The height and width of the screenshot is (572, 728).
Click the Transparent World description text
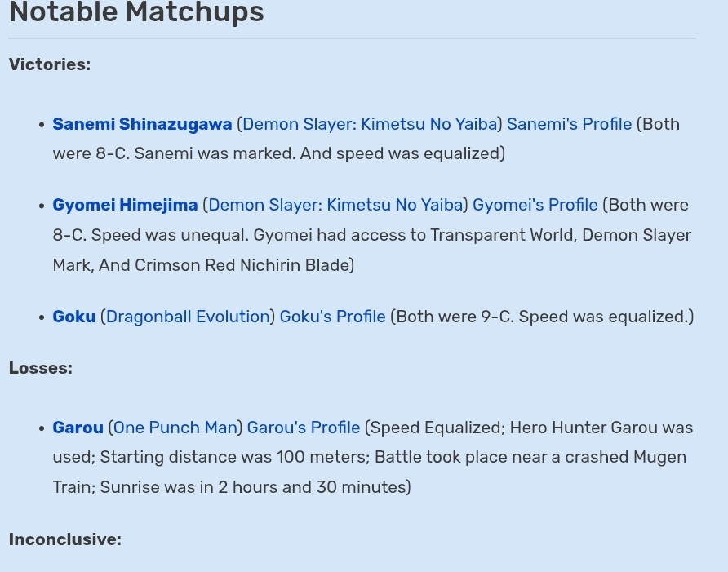(504, 235)
